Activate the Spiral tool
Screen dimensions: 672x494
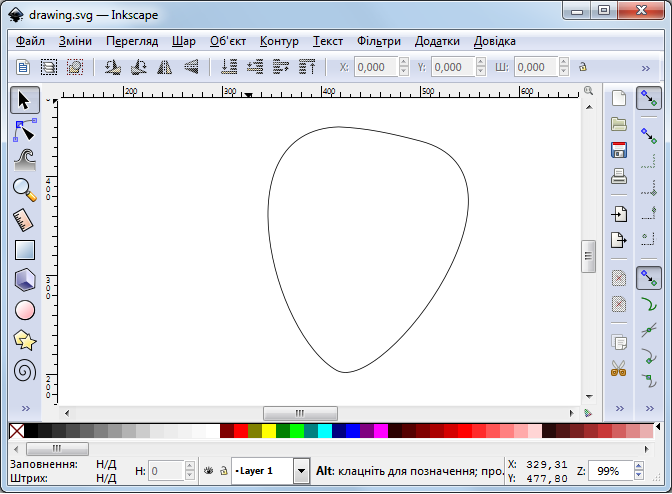25,371
